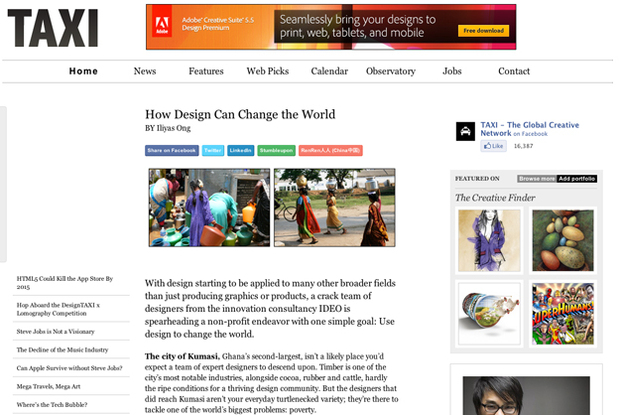620x415 pixels.
Task: Go to the Jobs page
Action: 452,71
